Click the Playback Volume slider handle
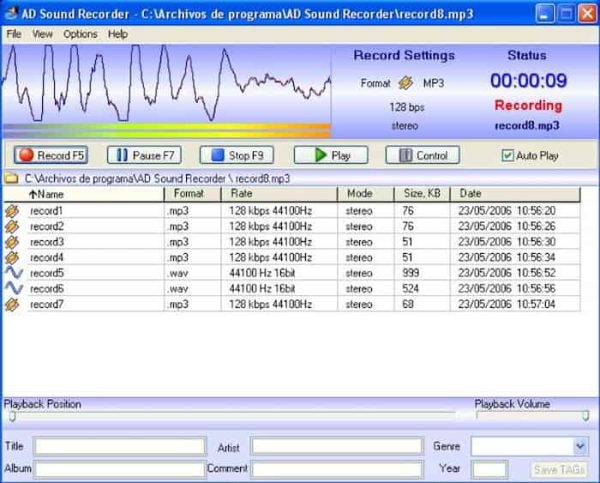 [585, 416]
